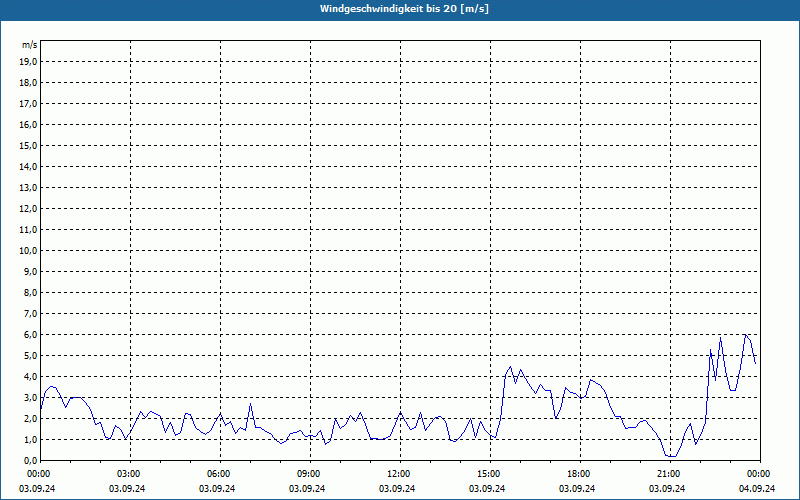Click the '00:00' time label dated 03.09.24

(38, 474)
